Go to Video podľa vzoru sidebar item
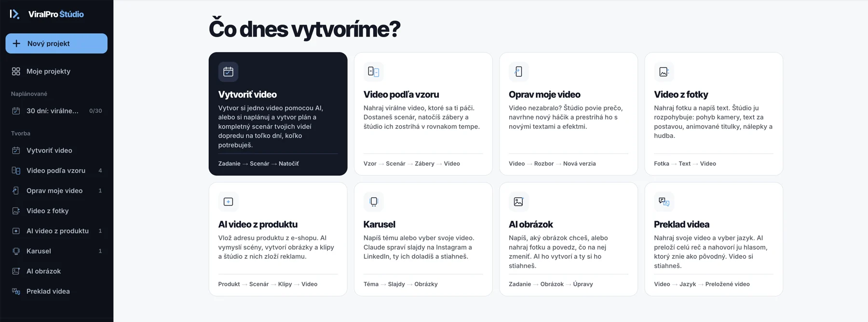 56,171
